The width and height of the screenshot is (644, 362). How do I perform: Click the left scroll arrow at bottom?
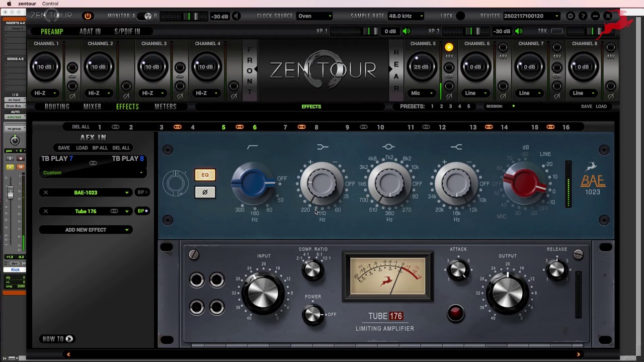[68, 354]
